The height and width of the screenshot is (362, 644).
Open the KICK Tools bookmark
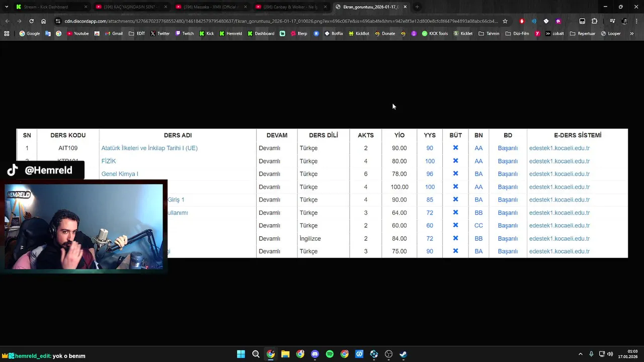pyautogui.click(x=435, y=34)
